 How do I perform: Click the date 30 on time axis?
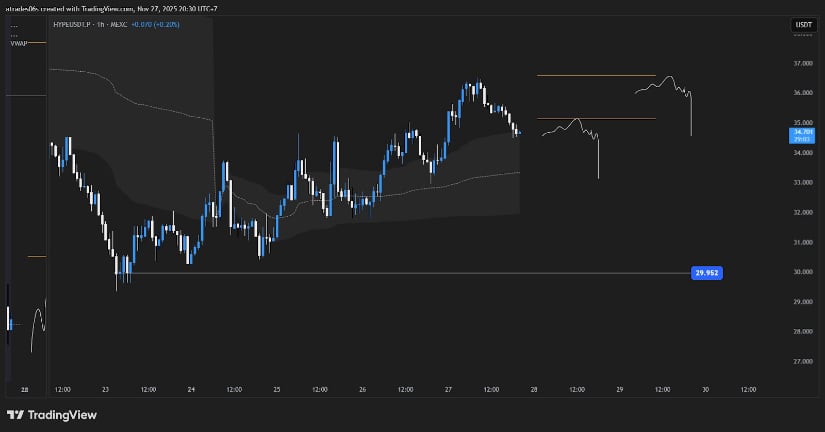point(705,388)
